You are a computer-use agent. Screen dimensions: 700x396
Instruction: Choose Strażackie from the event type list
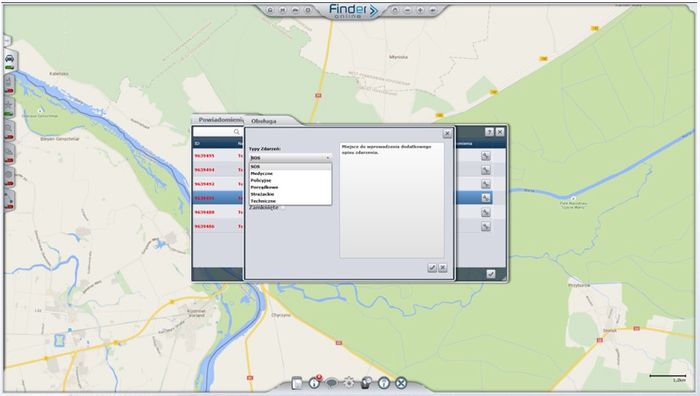click(x=262, y=194)
